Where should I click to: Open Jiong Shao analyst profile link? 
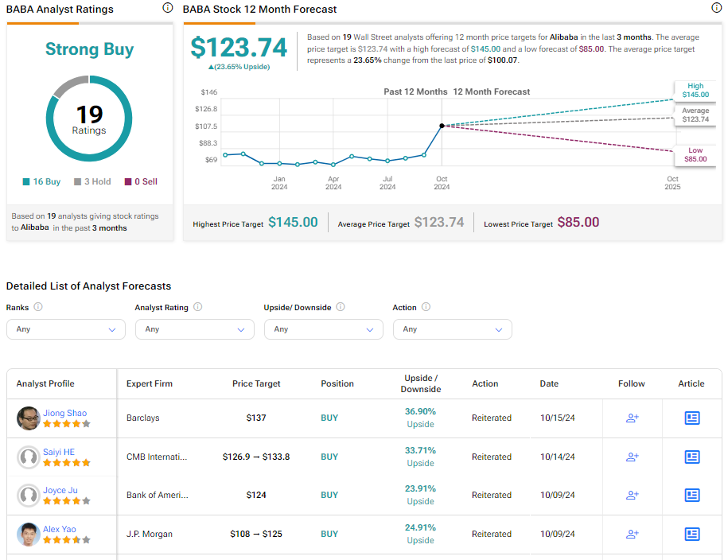click(x=65, y=413)
